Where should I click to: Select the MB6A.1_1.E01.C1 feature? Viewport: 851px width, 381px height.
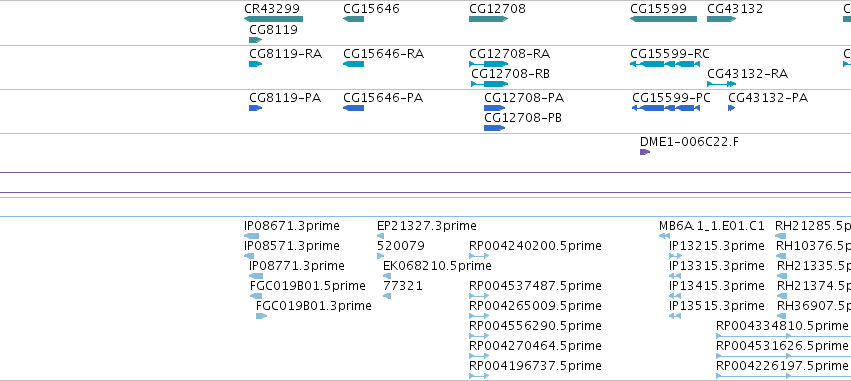click(x=664, y=236)
